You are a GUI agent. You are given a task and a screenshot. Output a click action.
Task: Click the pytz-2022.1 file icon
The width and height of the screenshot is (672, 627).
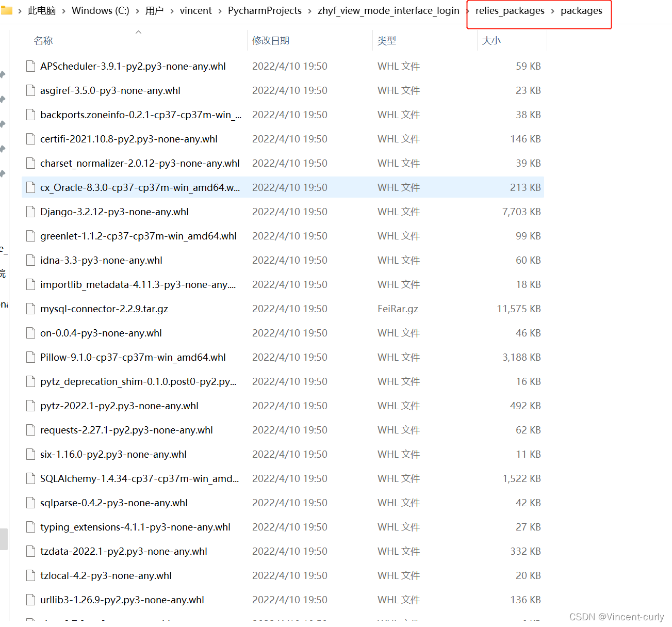(x=31, y=406)
